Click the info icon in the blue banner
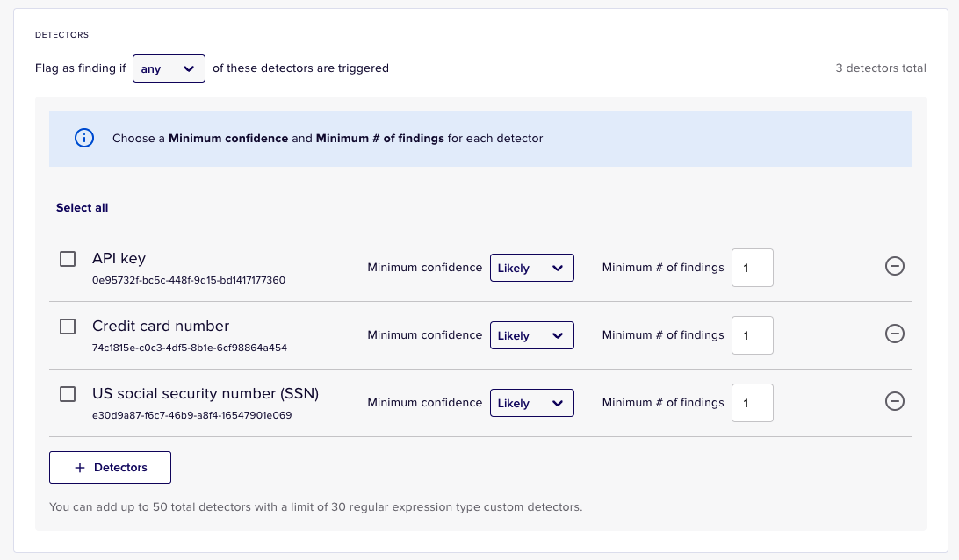The width and height of the screenshot is (959, 560). click(84, 138)
